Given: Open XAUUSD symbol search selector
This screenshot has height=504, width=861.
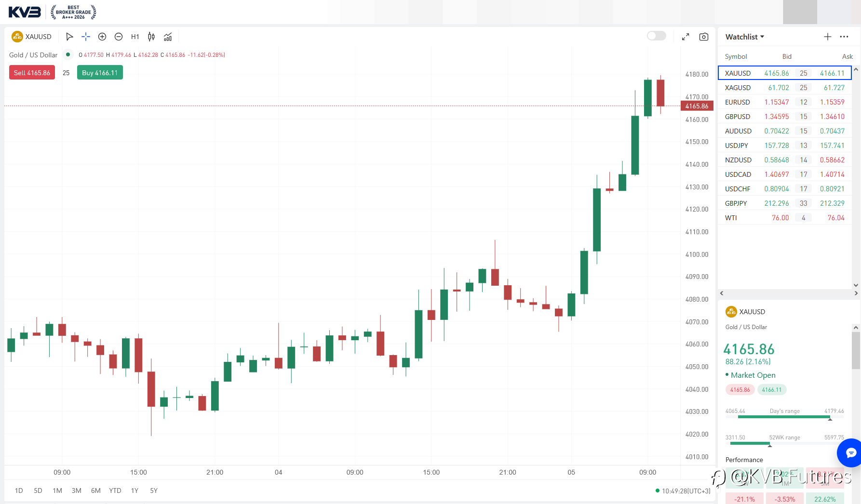Looking at the screenshot, I should (32, 37).
